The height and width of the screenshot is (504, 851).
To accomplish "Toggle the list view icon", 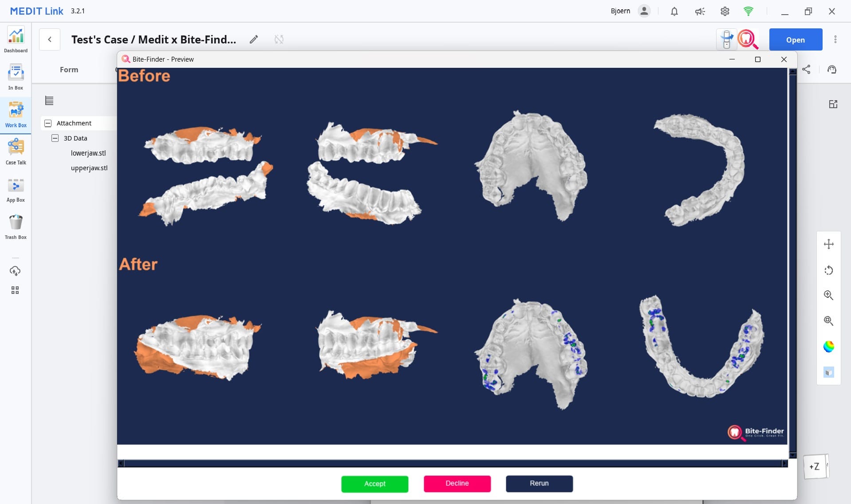I will point(49,101).
